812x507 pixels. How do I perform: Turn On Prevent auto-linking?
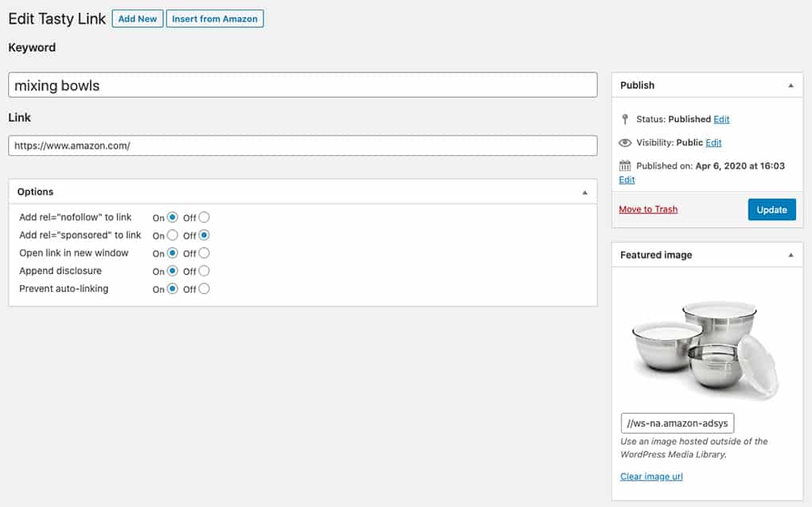pos(173,288)
